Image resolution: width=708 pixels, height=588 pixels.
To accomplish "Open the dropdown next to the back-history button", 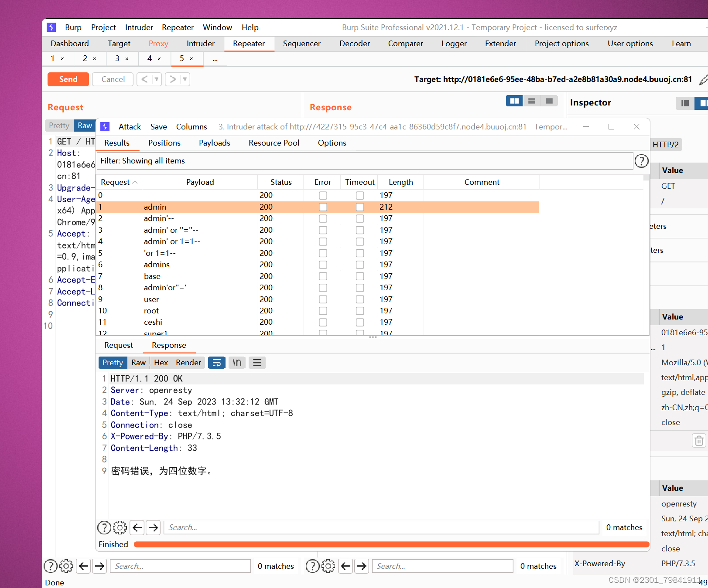I will tap(156, 79).
